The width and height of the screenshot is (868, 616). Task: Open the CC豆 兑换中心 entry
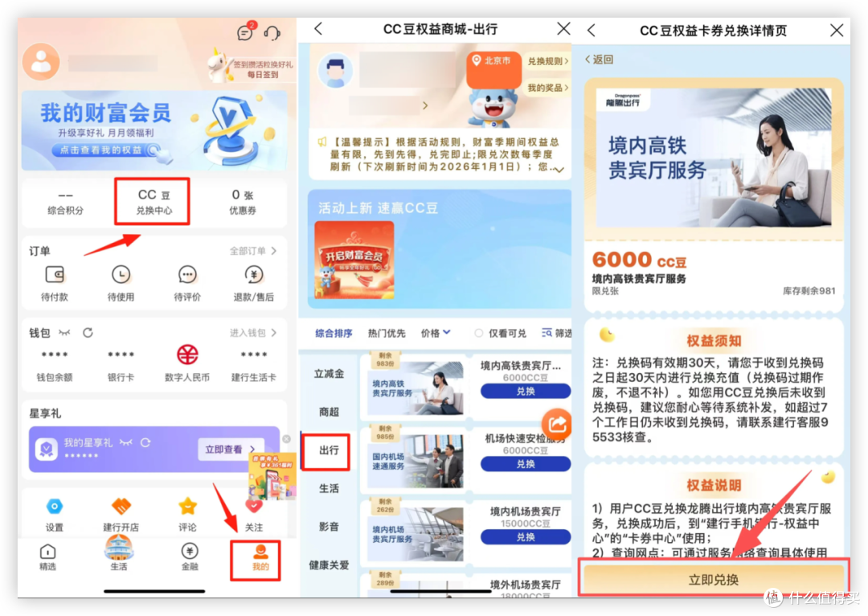154,202
